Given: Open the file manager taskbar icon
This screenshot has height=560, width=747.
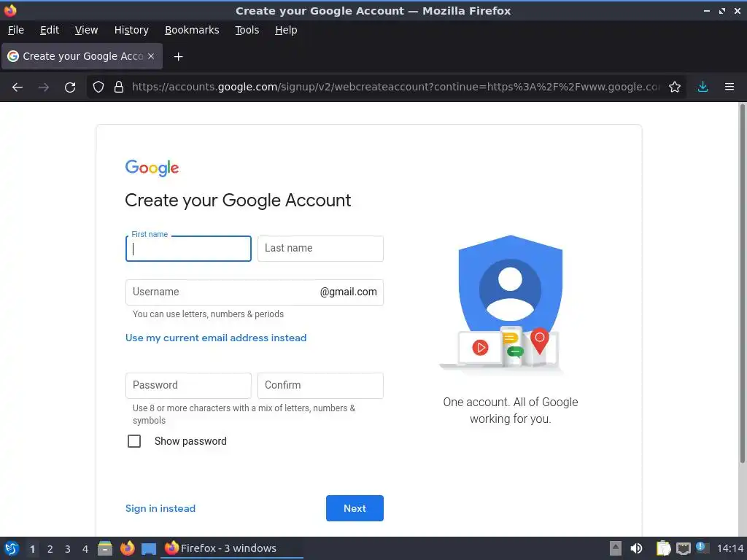Looking at the screenshot, I should coord(105,548).
